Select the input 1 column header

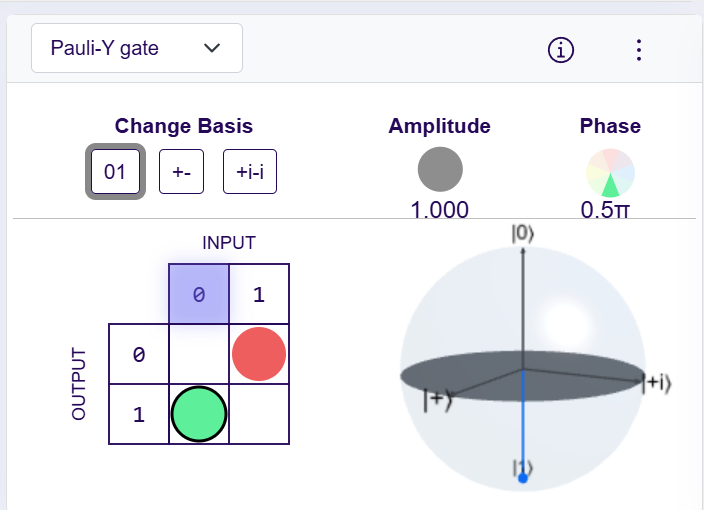click(259, 294)
